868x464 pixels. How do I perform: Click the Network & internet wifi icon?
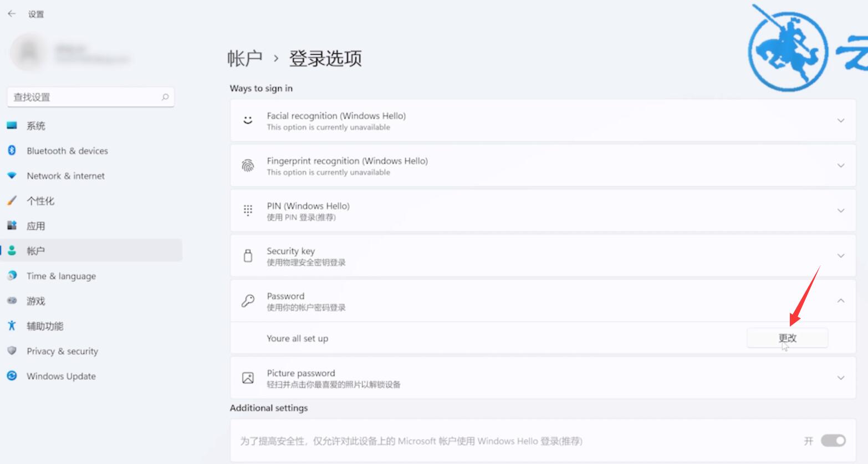pos(12,176)
